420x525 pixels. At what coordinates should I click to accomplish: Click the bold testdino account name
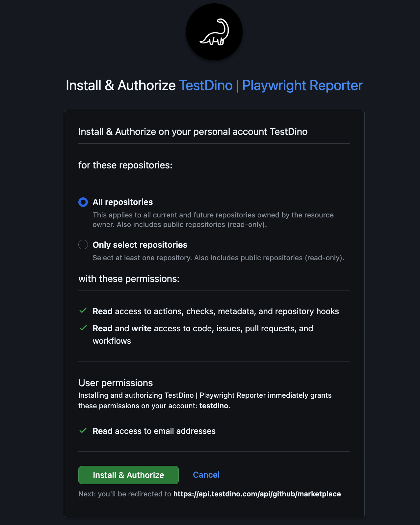click(x=214, y=406)
